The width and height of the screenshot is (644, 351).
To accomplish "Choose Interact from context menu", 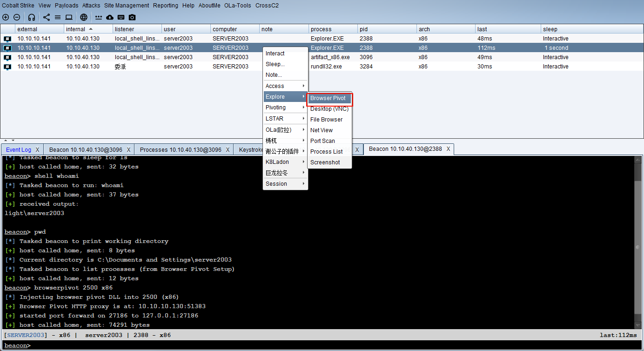I will pos(285,54).
